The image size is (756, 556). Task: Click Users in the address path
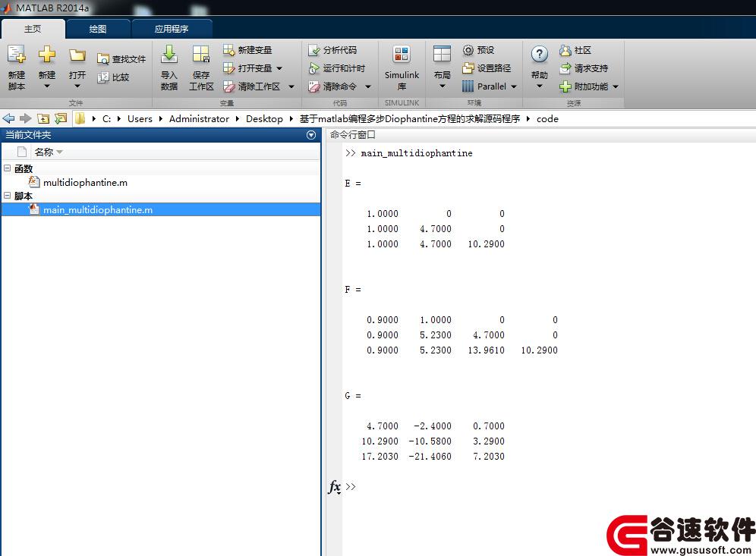[x=140, y=118]
